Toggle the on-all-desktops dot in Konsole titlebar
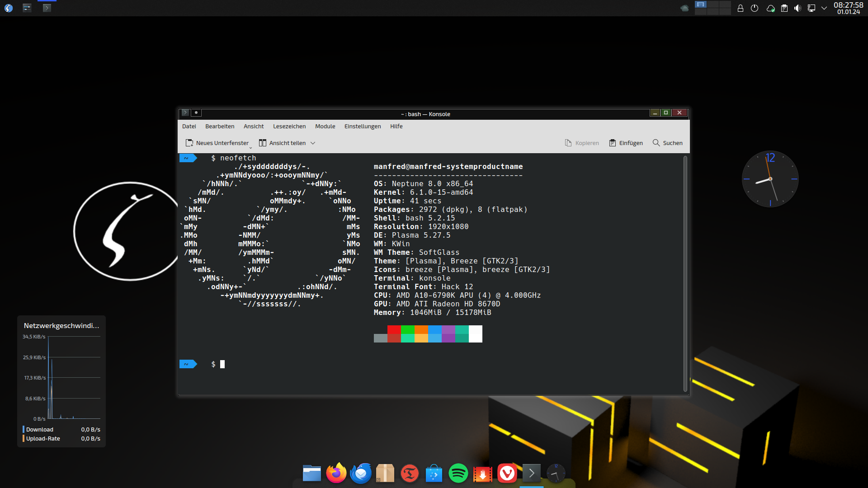Screen dimensions: 868x488 [196, 113]
